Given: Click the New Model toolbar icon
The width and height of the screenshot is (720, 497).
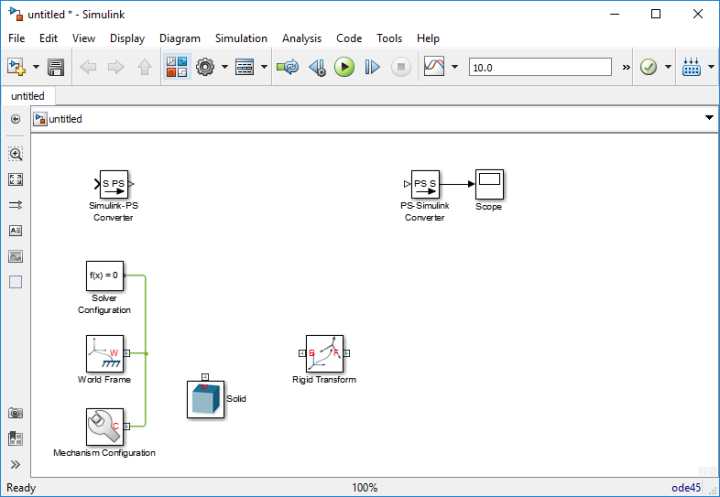Looking at the screenshot, I should (17, 67).
